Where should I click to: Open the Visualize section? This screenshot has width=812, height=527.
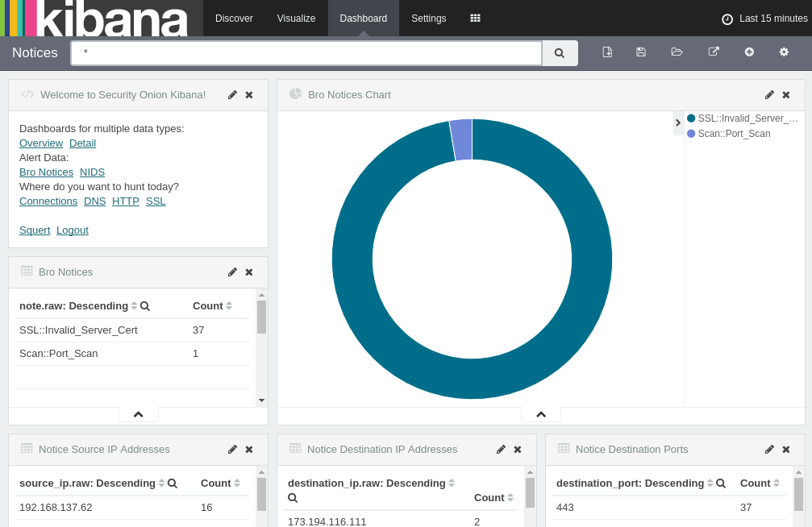[296, 18]
